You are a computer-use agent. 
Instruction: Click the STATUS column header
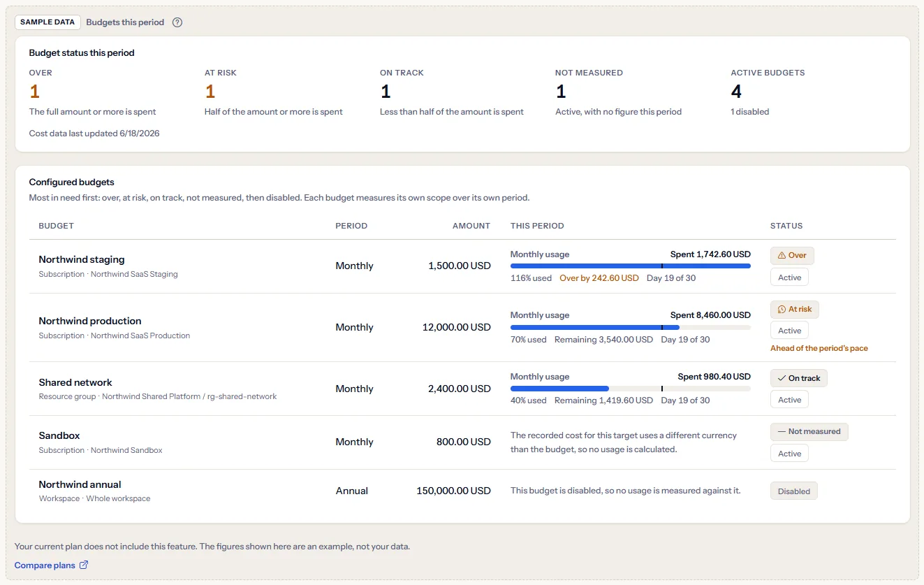tap(786, 226)
